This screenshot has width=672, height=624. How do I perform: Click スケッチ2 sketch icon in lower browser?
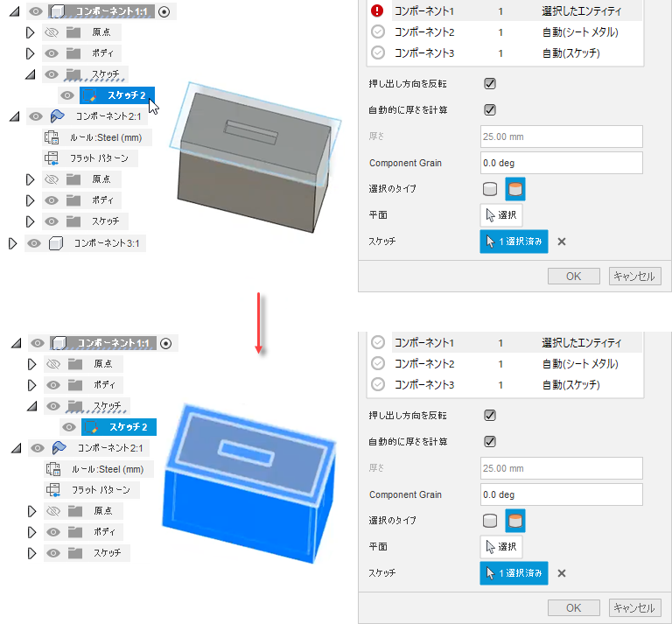click(x=91, y=427)
